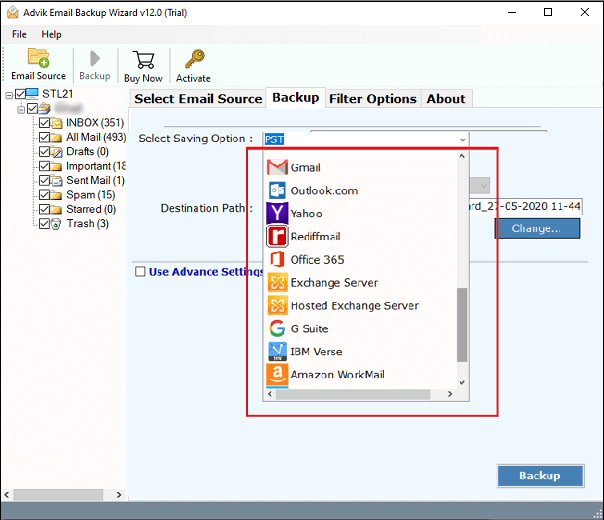604x520 pixels.
Task: Pick the Yahoo saving option
Action: click(295, 213)
